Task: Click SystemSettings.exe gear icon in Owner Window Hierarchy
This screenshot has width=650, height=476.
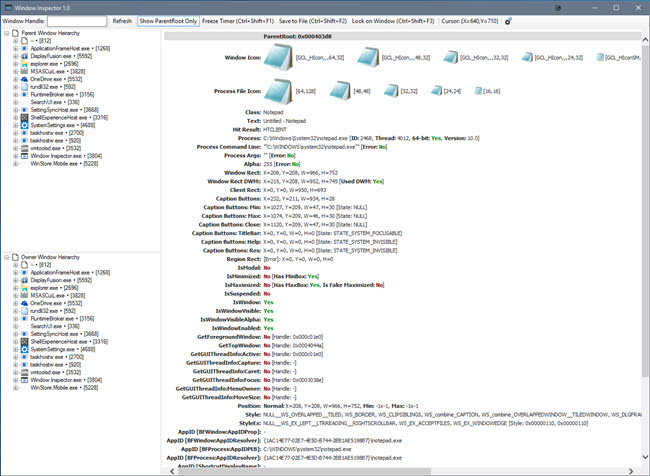Action: pos(24,349)
